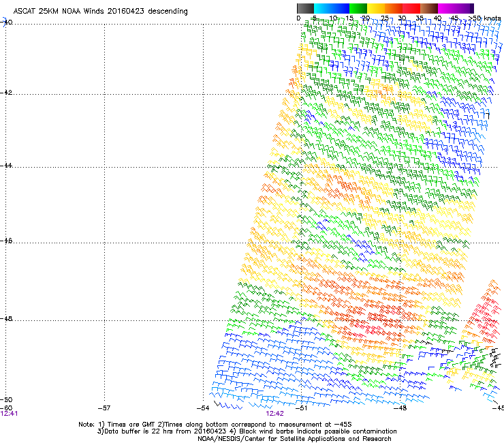The image size is (504, 443).
Task: Click the yellow segment of the color bar
Action: 376,8
